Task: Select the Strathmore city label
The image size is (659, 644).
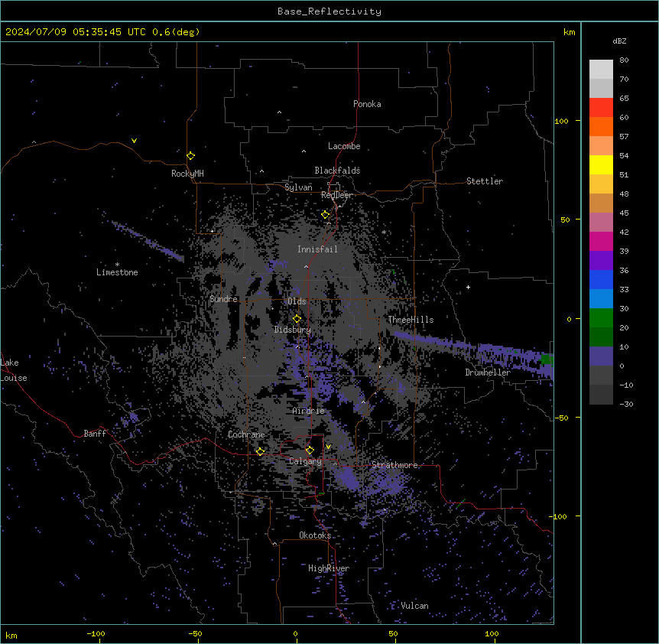Action: (395, 465)
